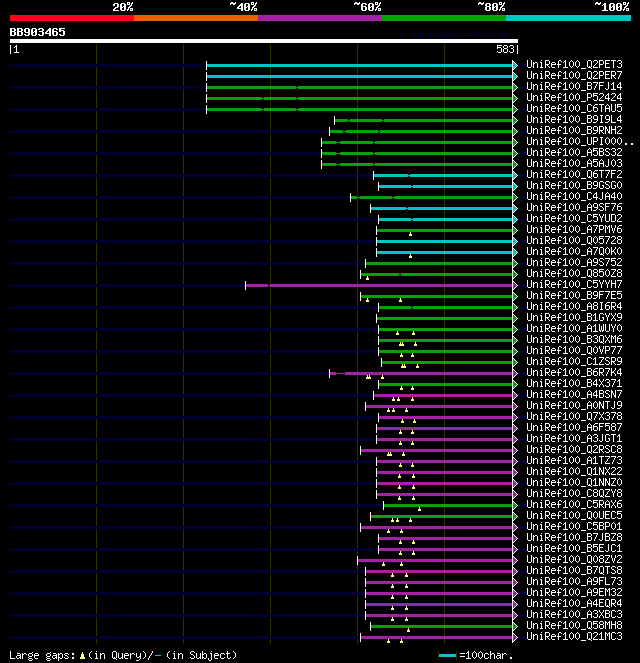Viewport: 640px width, 663px height.
Task: Open the UniRef100_B9GSG0 label
Action: pyautogui.click(x=574, y=185)
